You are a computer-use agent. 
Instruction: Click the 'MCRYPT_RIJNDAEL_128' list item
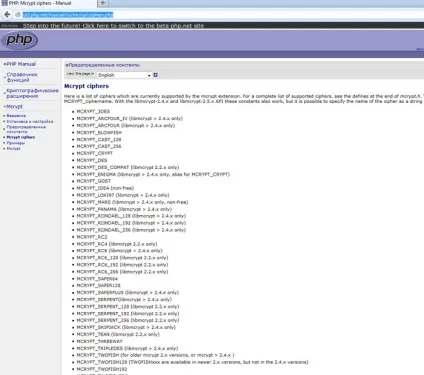[131, 216]
